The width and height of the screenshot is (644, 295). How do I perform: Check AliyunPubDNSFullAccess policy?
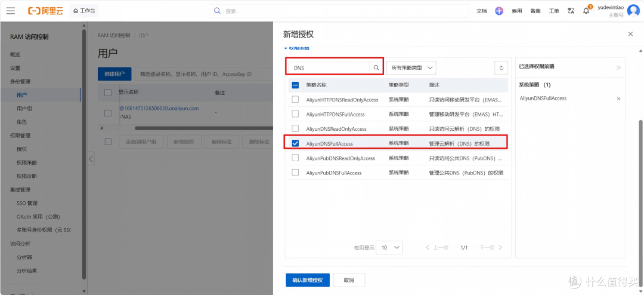point(295,173)
